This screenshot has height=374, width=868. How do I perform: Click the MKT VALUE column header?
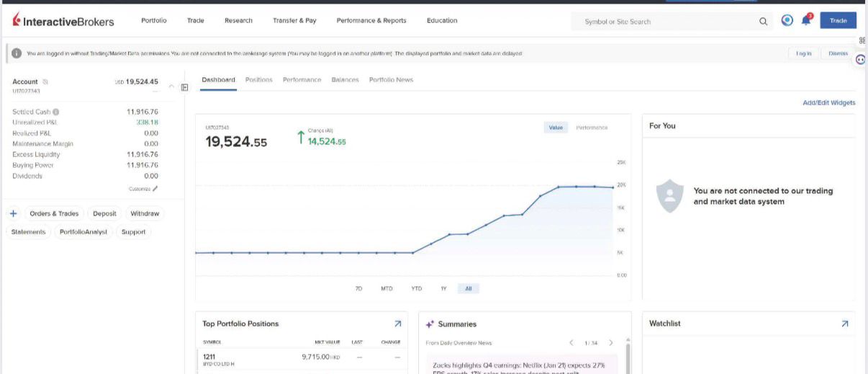point(327,342)
